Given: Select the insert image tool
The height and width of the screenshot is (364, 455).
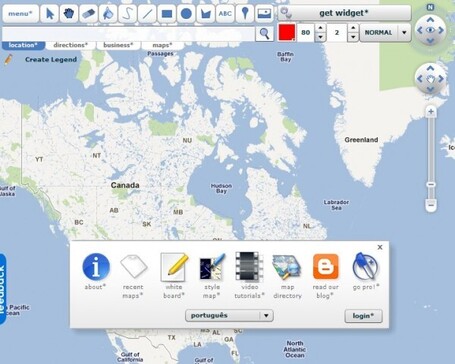Looking at the screenshot, I should pyautogui.click(x=264, y=14).
